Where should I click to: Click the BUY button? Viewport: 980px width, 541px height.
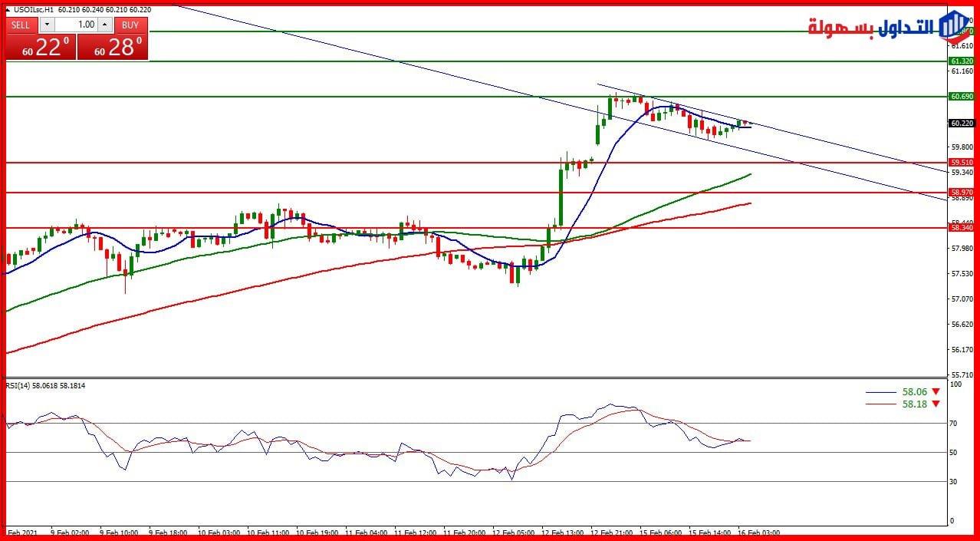pos(131,25)
